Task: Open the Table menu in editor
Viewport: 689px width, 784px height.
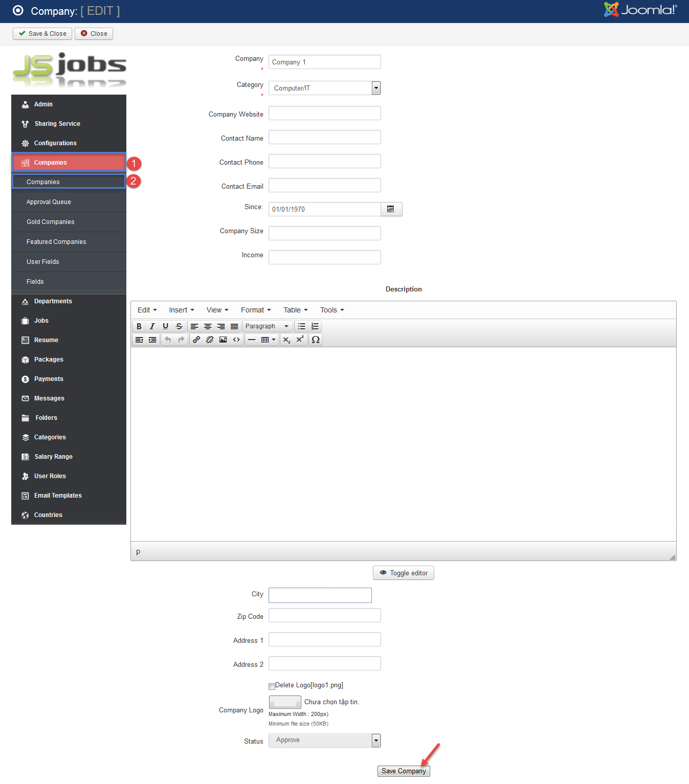Action: click(x=296, y=310)
